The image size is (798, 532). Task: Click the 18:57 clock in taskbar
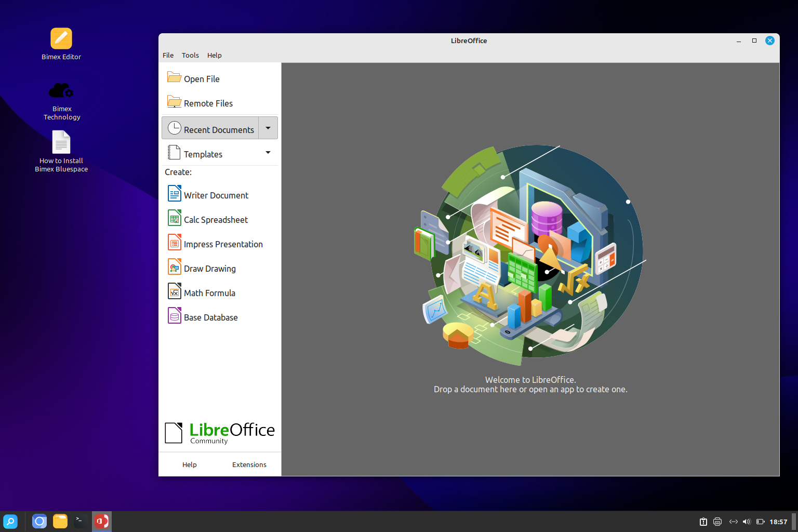click(778, 522)
